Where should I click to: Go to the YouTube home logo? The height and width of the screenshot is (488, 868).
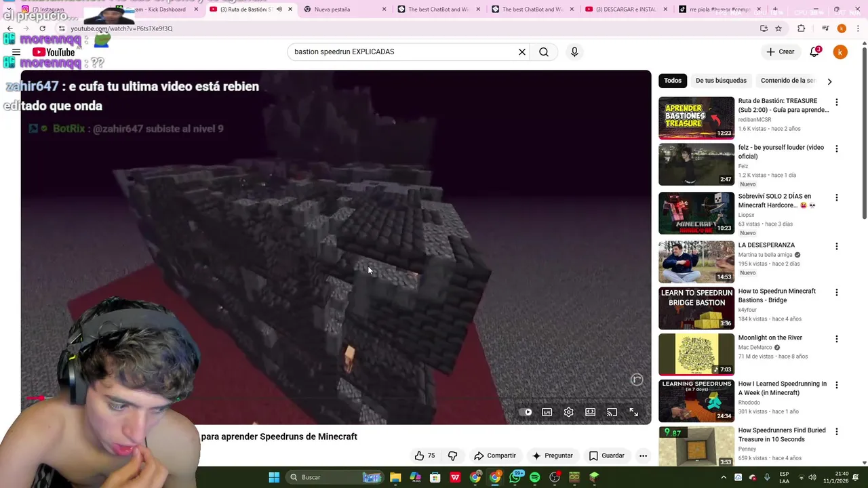[54, 52]
